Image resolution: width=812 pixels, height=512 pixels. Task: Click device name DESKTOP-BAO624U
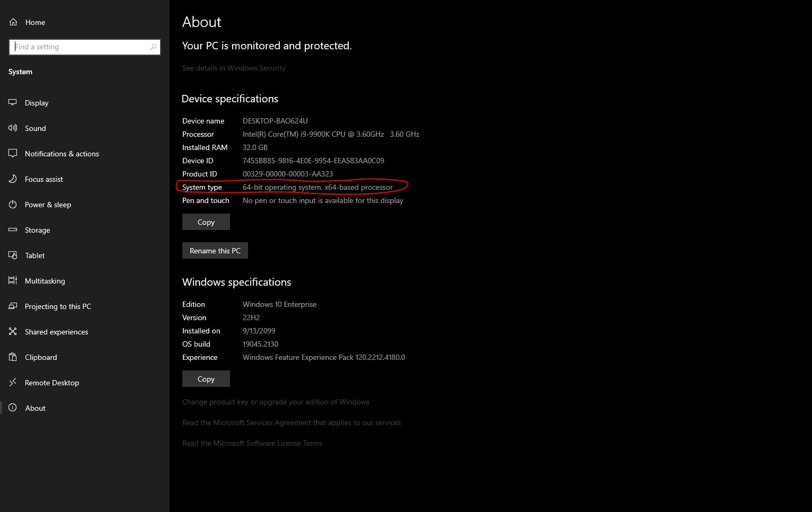point(275,121)
